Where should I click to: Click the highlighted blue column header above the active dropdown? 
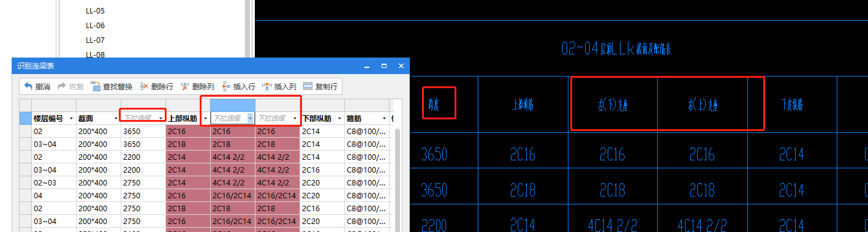click(233, 105)
